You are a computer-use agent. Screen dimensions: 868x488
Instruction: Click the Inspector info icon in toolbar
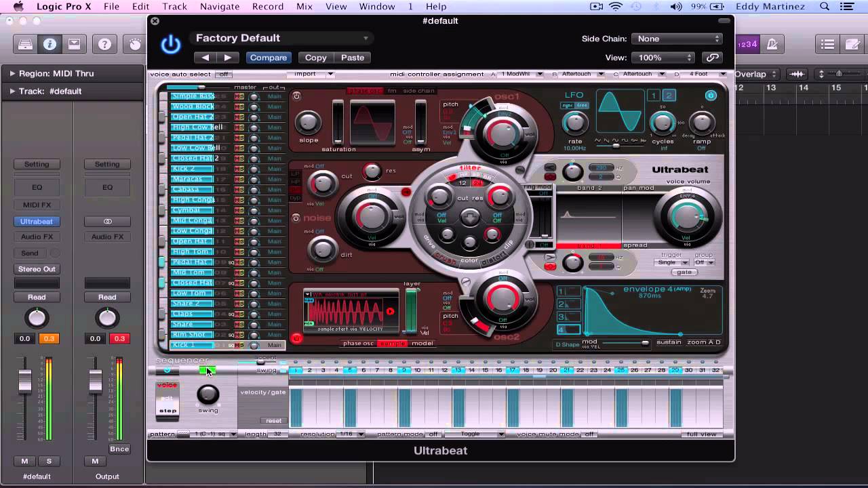pyautogui.click(x=50, y=45)
